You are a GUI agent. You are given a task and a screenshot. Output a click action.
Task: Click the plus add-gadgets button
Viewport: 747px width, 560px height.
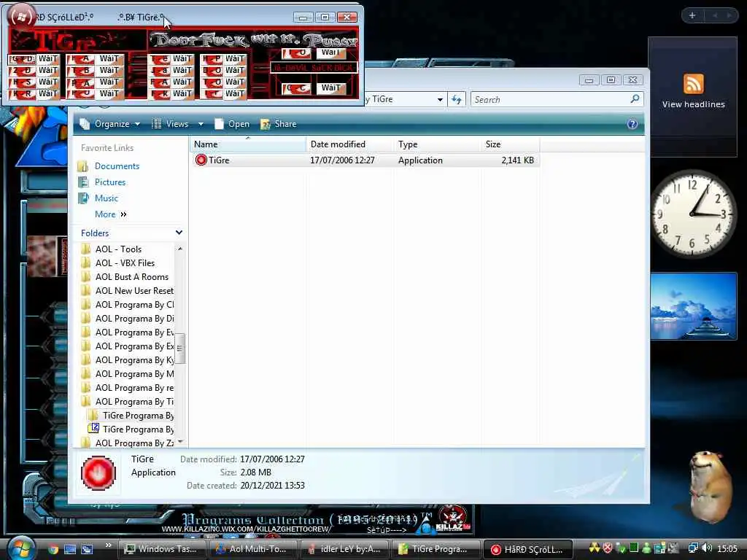[x=692, y=16]
